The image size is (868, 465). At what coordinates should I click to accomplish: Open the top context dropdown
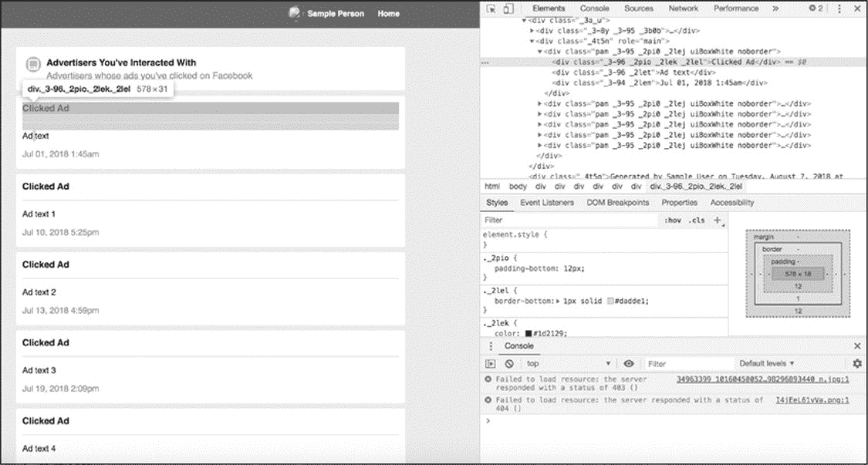point(569,363)
